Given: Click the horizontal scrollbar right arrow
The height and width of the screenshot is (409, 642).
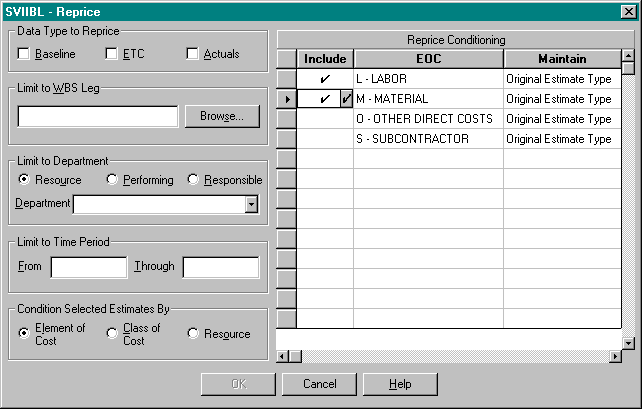Looking at the screenshot, I should (612, 357).
